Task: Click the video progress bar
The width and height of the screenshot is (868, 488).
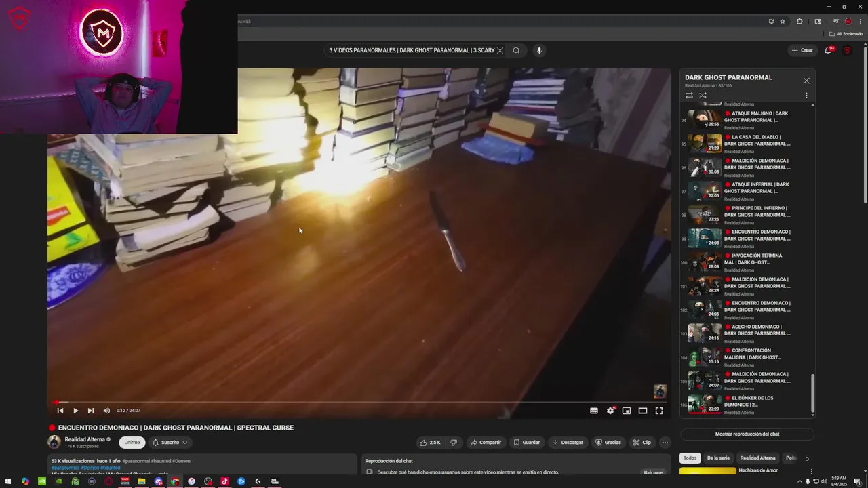Action: [359, 402]
